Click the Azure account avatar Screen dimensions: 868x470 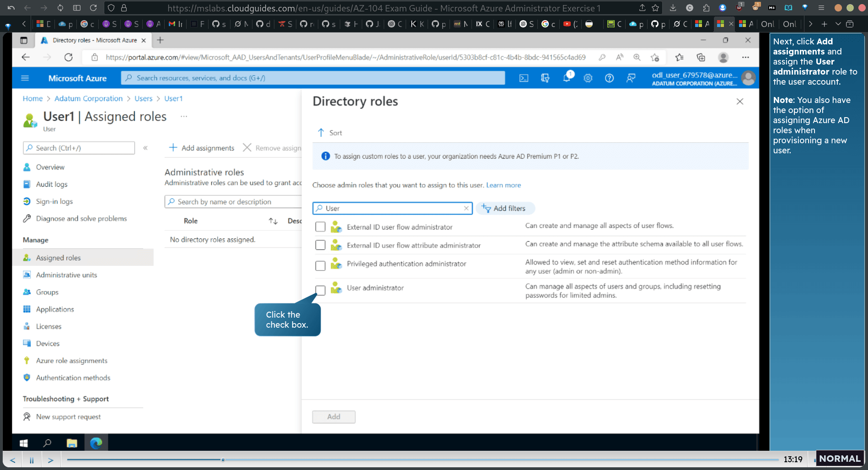(x=748, y=78)
